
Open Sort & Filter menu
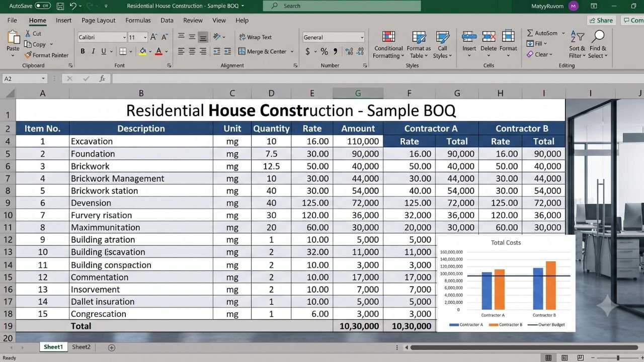click(x=577, y=45)
